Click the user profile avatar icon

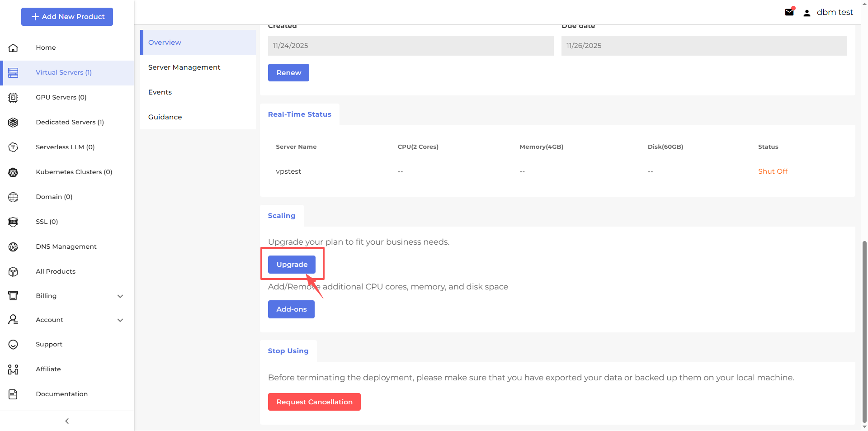point(807,13)
